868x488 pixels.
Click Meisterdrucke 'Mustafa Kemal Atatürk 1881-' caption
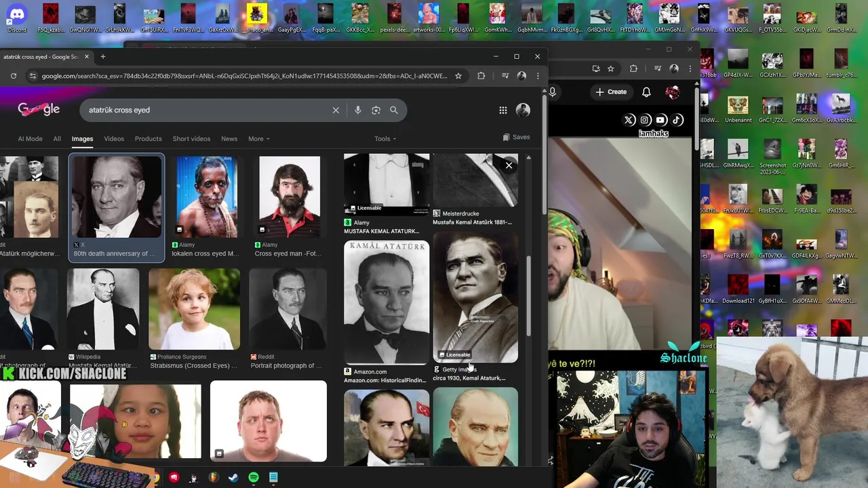pos(472,222)
